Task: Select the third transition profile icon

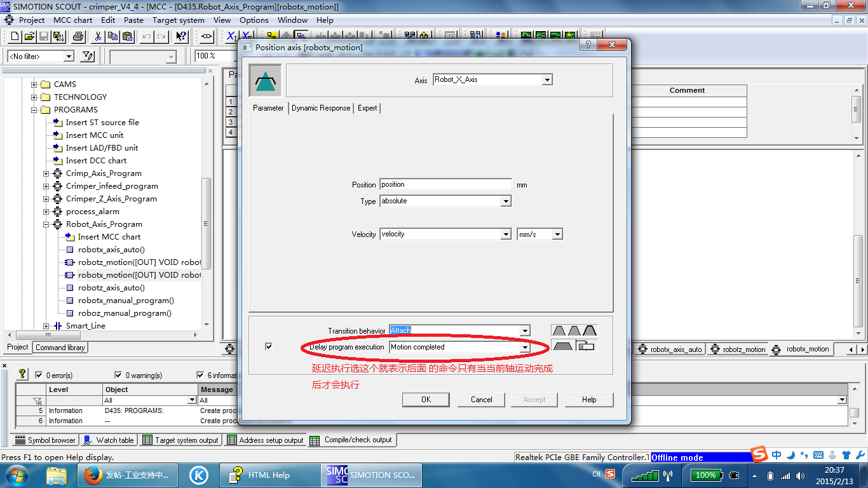Action: click(590, 330)
